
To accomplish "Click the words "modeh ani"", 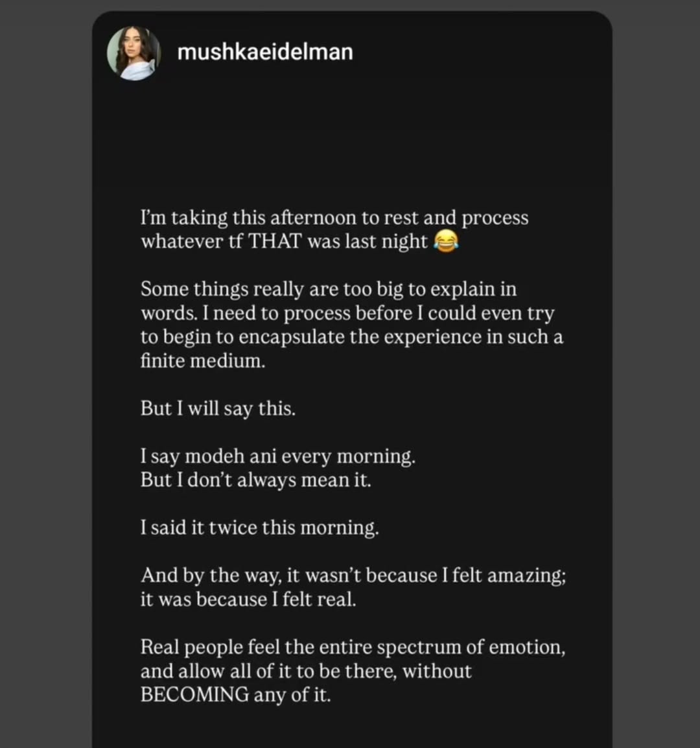I will click(x=231, y=456).
